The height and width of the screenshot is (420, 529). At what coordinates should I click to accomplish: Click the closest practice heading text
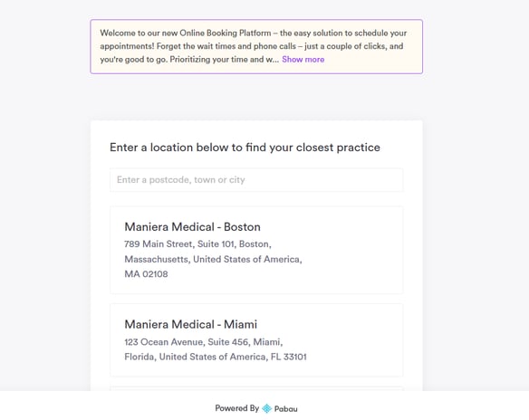coord(245,148)
